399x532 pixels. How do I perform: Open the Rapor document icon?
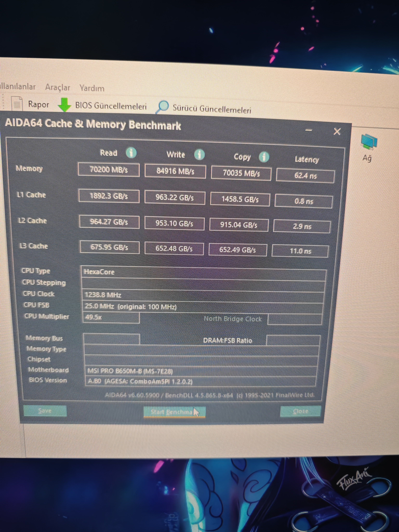pos(17,104)
